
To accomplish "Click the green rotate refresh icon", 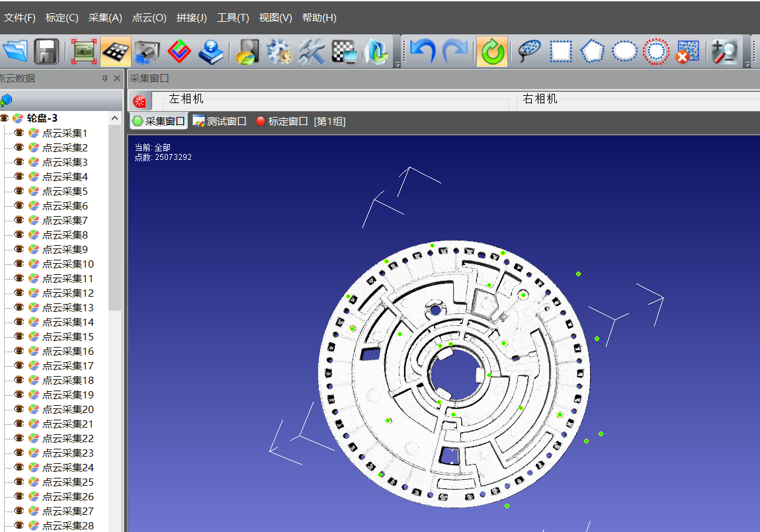I will pyautogui.click(x=491, y=52).
